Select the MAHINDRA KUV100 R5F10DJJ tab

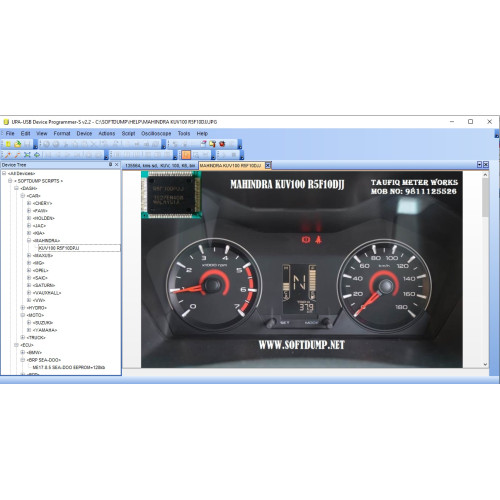(x=230, y=166)
